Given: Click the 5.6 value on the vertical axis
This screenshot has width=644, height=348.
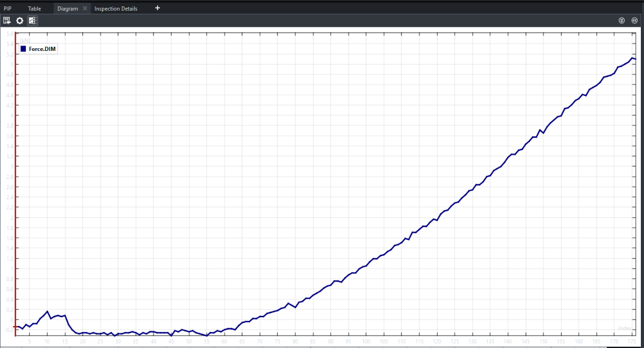Looking at the screenshot, I should tap(10, 34).
